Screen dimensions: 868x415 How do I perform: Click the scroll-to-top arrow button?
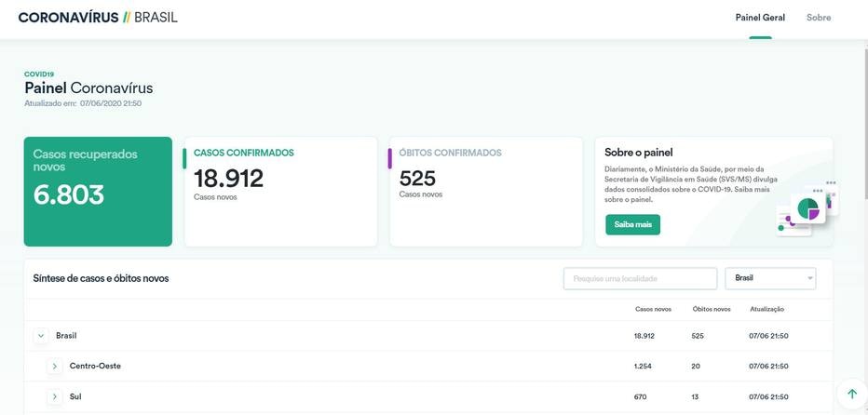point(851,394)
